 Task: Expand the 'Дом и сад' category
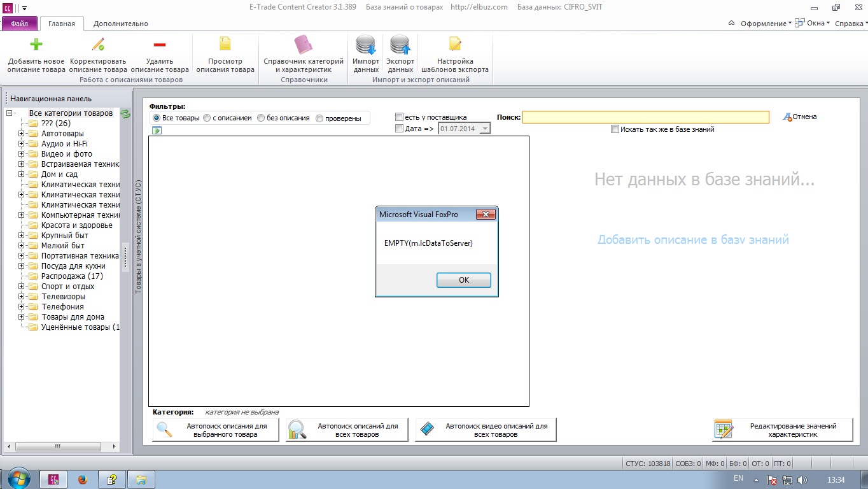click(x=21, y=174)
